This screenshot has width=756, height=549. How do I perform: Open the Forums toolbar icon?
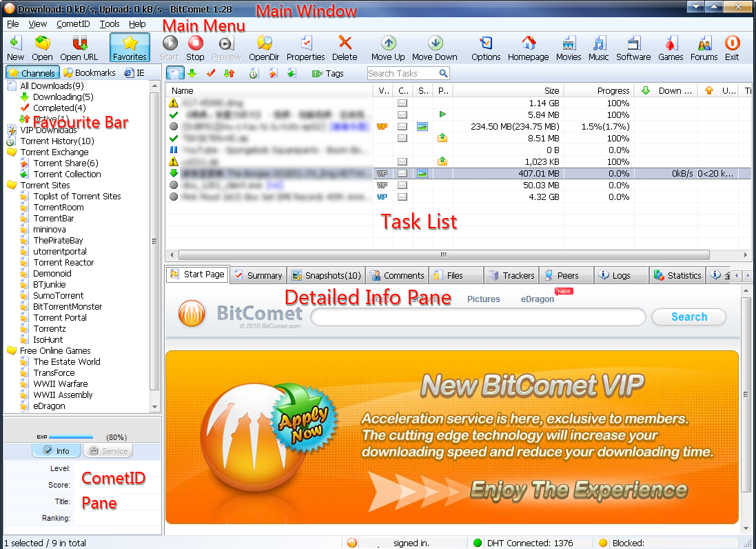(704, 48)
